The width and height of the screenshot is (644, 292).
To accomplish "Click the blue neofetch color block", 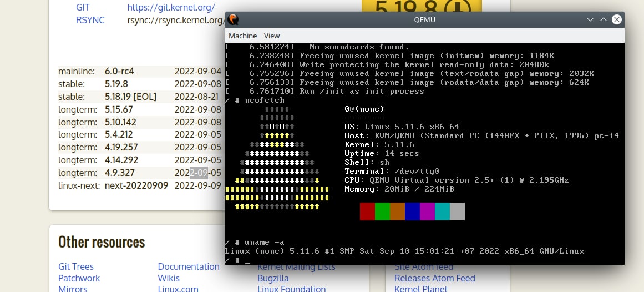I will 412,212.
